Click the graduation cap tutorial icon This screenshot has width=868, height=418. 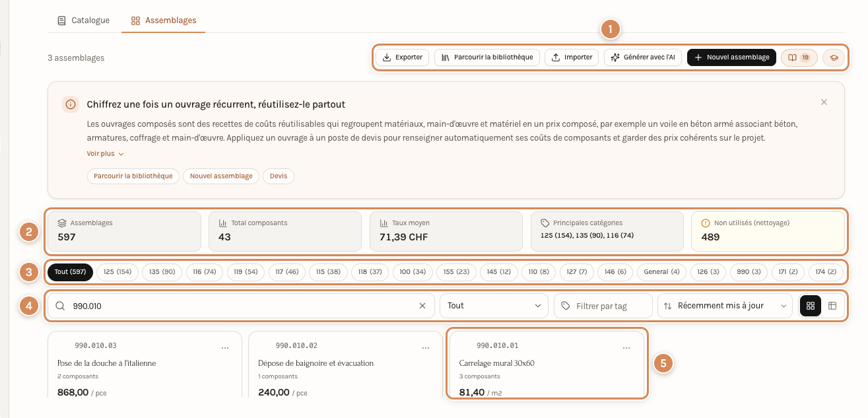[834, 57]
